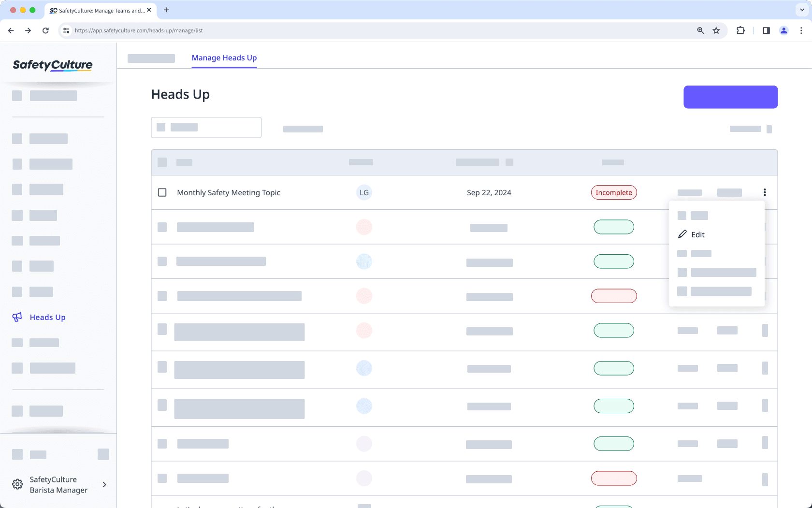Viewport: 812px width, 508px height.
Task: Open the browser three-dot menu
Action: click(x=801, y=30)
